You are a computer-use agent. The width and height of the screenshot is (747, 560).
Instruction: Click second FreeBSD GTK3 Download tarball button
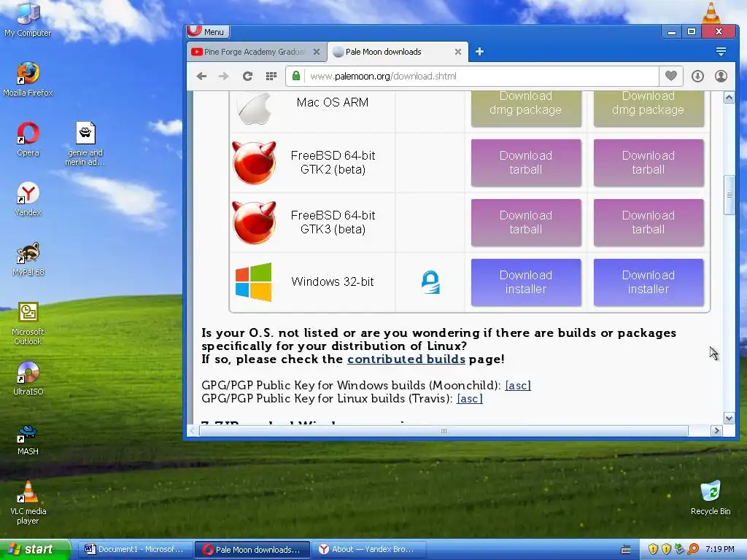(649, 222)
